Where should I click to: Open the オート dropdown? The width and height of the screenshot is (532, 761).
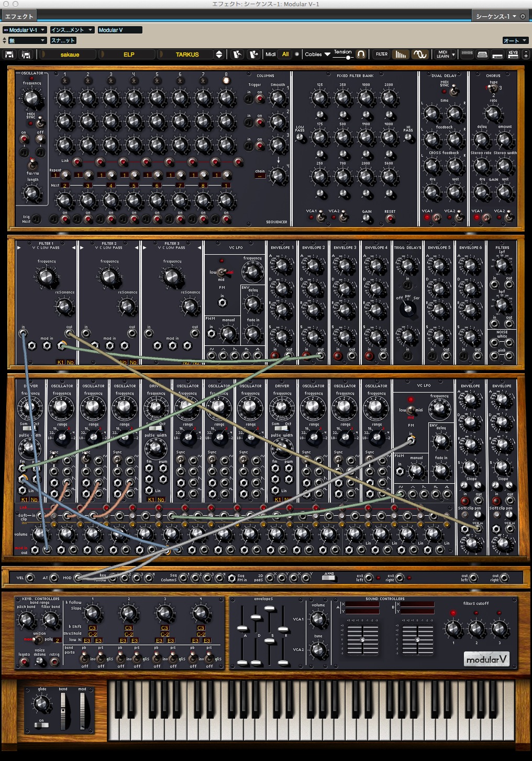click(516, 40)
